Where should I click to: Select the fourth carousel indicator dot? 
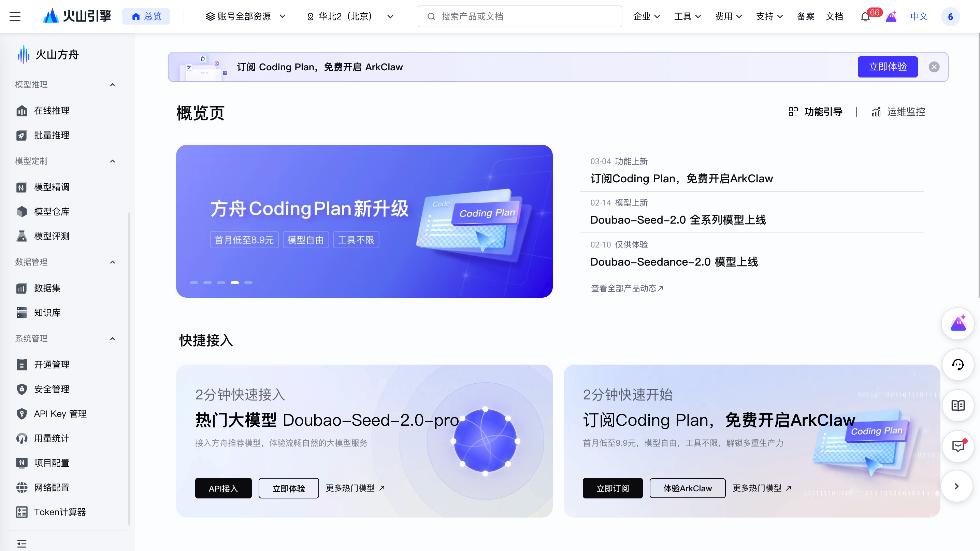pos(235,282)
